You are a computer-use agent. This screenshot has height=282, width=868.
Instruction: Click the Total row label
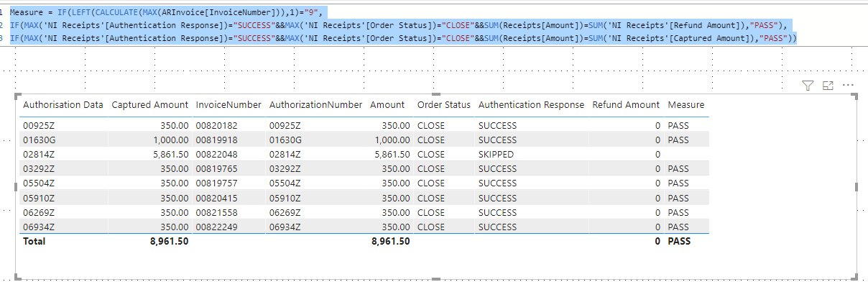coord(34,242)
